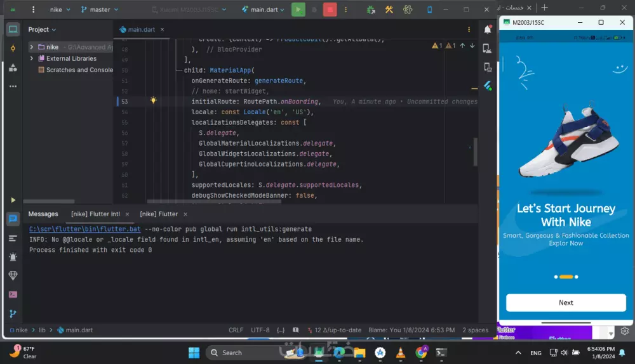Click main.dart breadcrumb in navigation bar
635x364 pixels.
pos(76,330)
